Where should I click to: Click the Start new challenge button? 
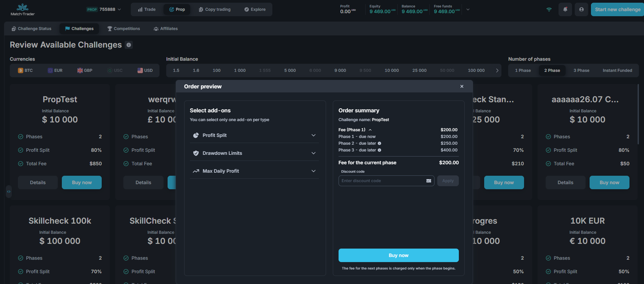click(617, 9)
